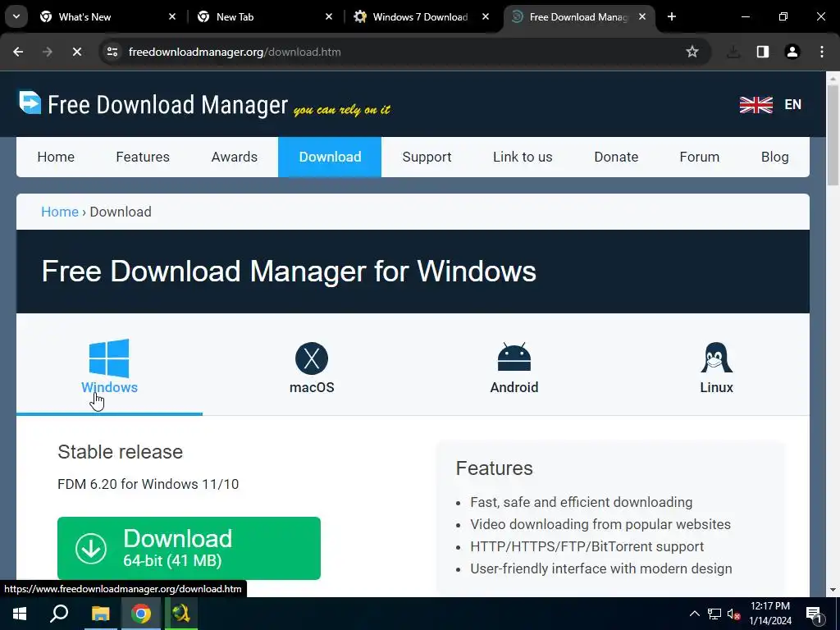The image size is (840, 630).
Task: Select the Linux penguin icon
Action: pos(716,358)
